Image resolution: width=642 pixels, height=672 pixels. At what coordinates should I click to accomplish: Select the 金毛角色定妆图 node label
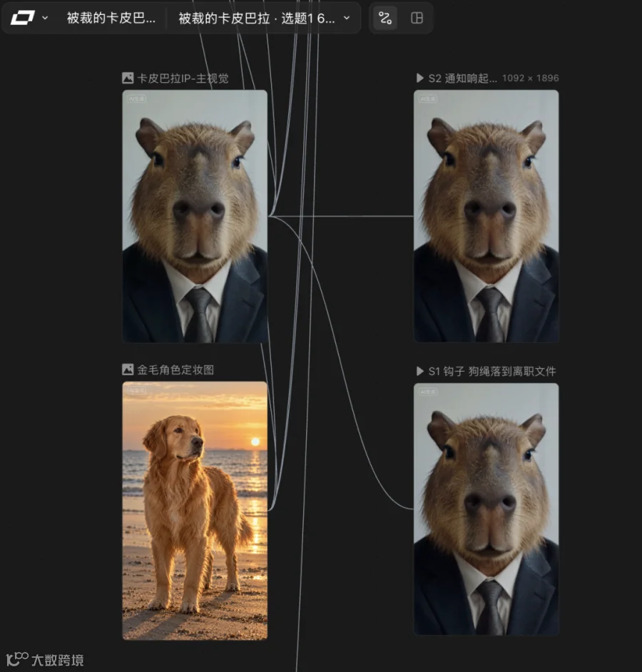click(175, 370)
